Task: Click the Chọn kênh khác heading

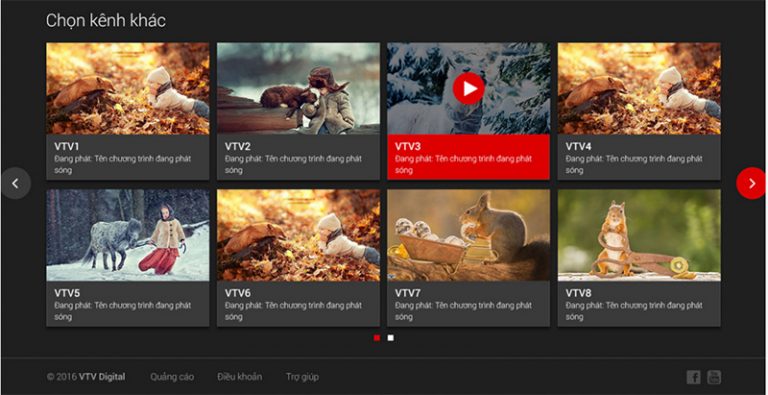Action: (106, 21)
